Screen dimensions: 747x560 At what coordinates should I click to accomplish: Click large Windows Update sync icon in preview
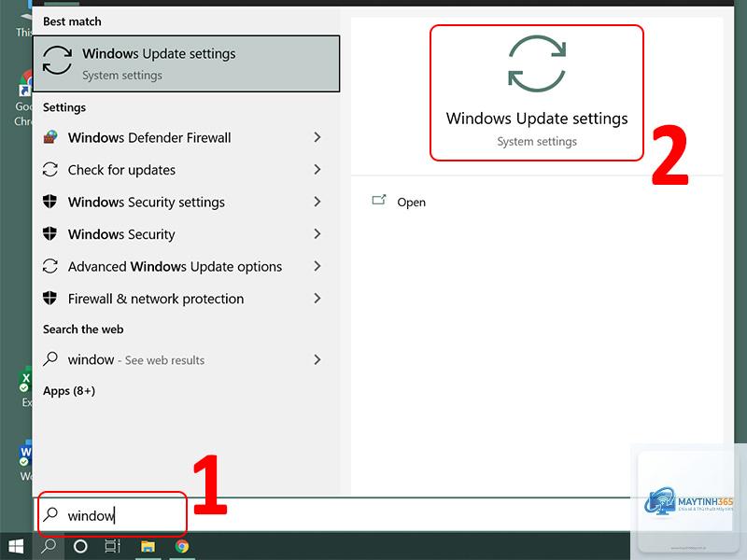pyautogui.click(x=537, y=63)
